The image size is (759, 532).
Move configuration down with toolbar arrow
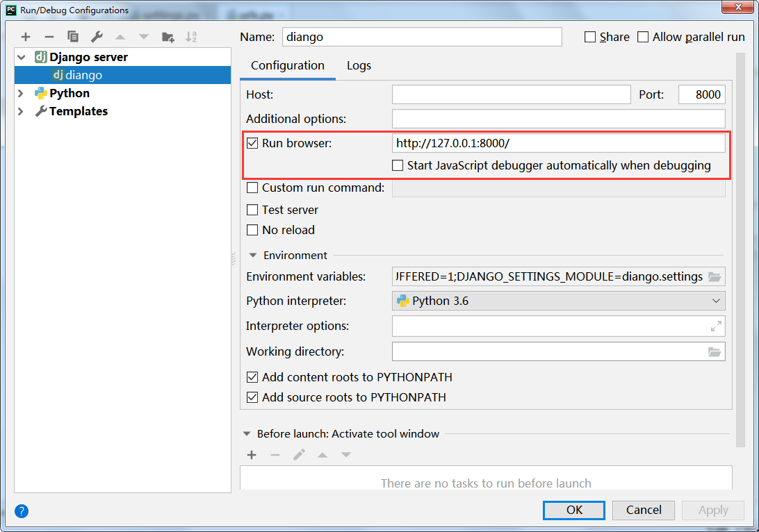coord(144,37)
